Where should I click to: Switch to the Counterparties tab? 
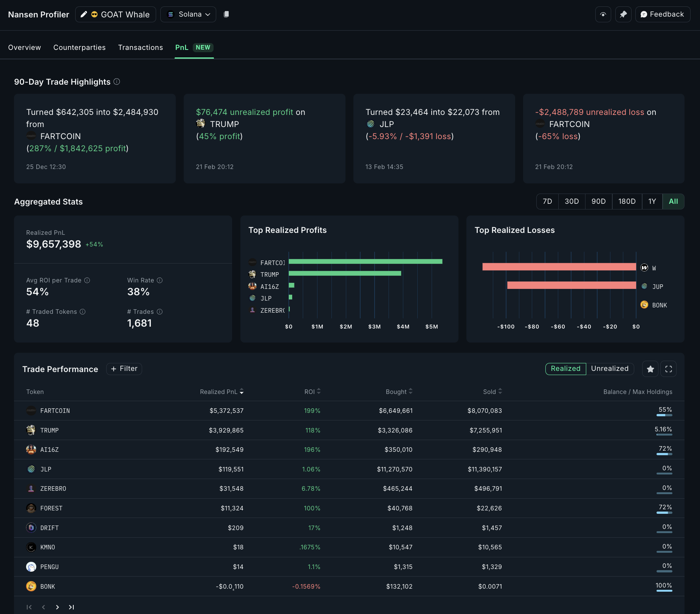tap(79, 47)
